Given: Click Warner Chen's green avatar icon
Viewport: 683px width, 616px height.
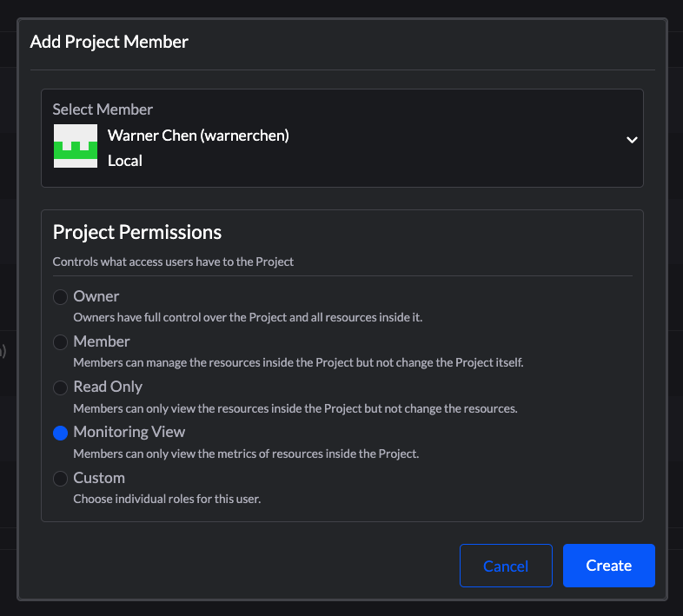Looking at the screenshot, I should [76, 146].
